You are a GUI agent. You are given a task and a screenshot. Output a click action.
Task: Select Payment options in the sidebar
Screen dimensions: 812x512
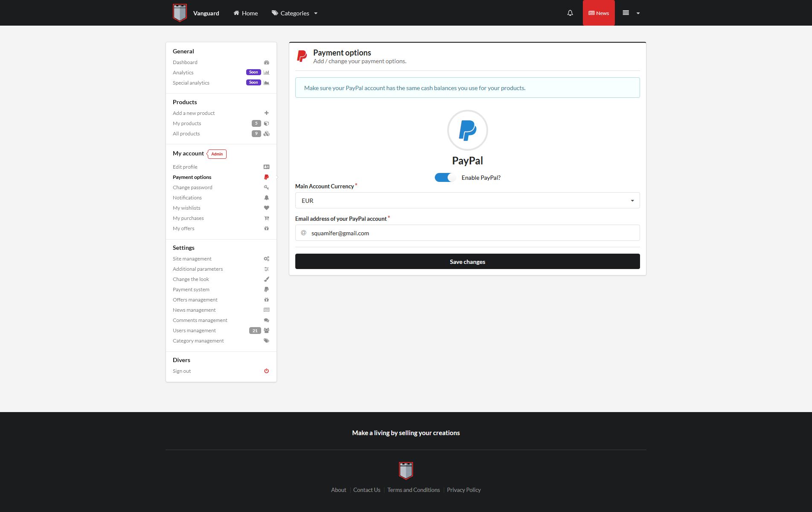(192, 177)
